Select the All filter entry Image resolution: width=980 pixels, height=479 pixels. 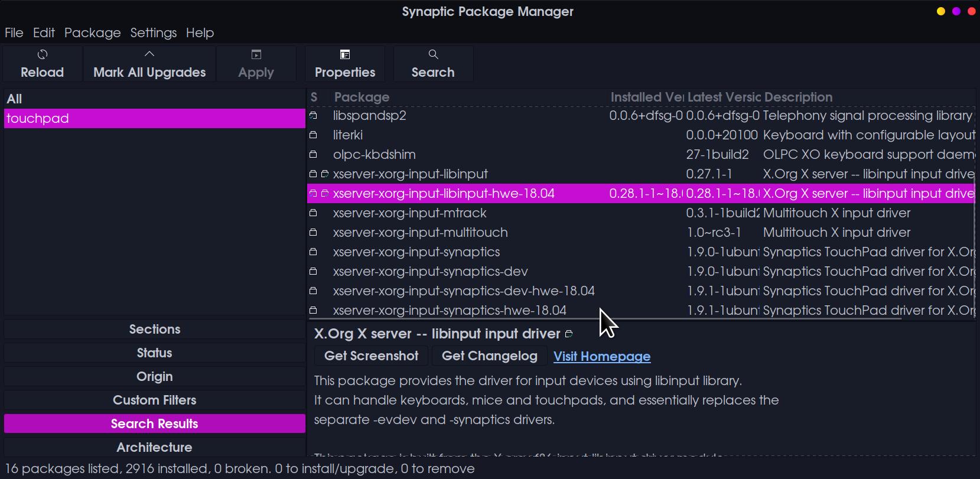155,99
